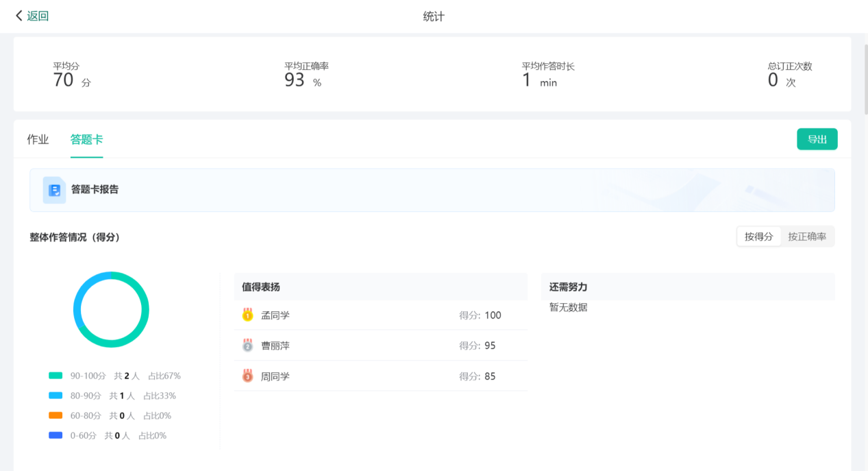
Task: Select the 按得分 view toggle
Action: [758, 237]
